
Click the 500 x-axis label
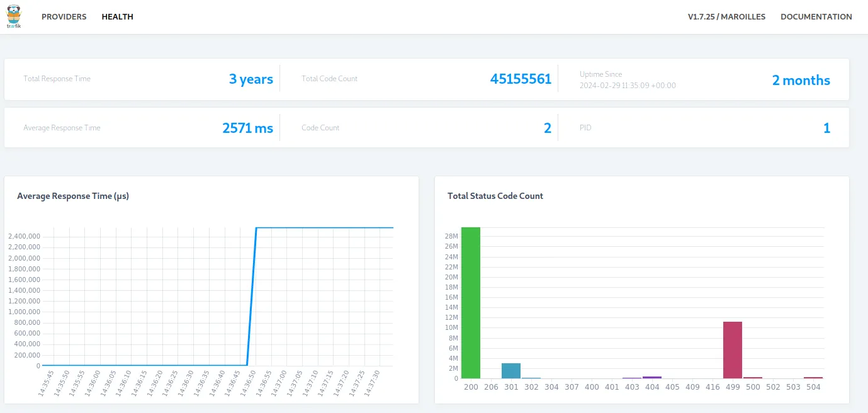pos(753,387)
